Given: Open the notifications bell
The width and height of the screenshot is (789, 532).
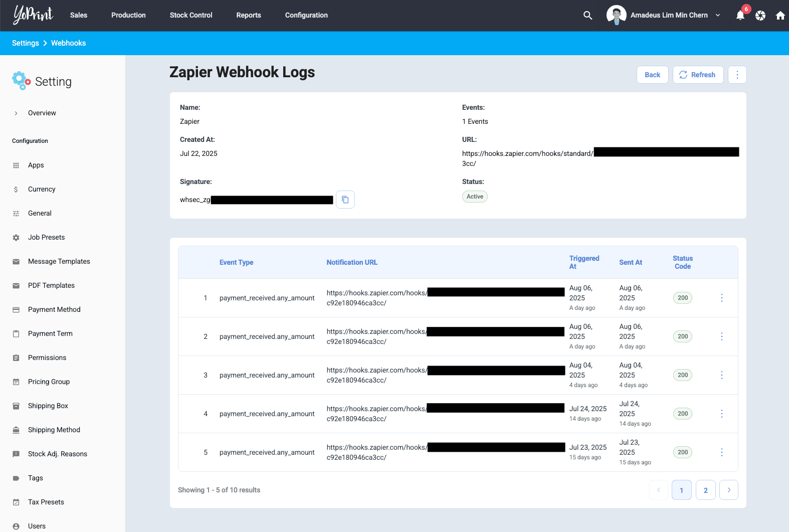Looking at the screenshot, I should click(x=740, y=16).
